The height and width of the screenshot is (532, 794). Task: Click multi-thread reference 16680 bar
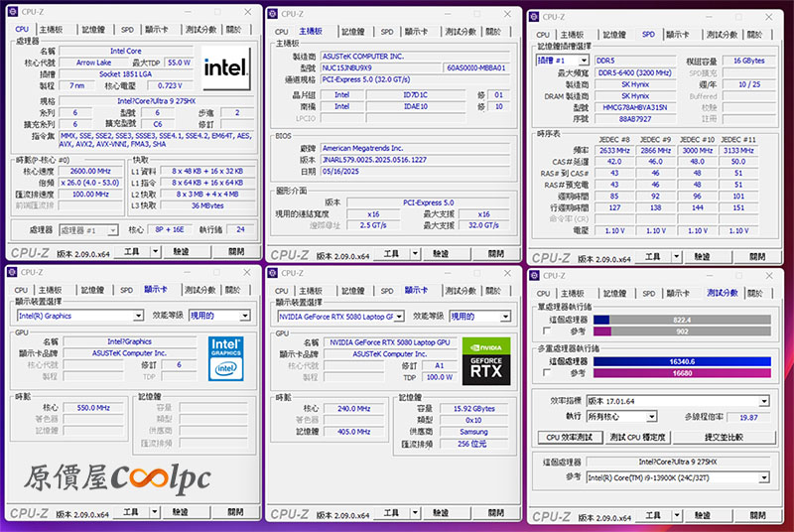click(x=682, y=372)
